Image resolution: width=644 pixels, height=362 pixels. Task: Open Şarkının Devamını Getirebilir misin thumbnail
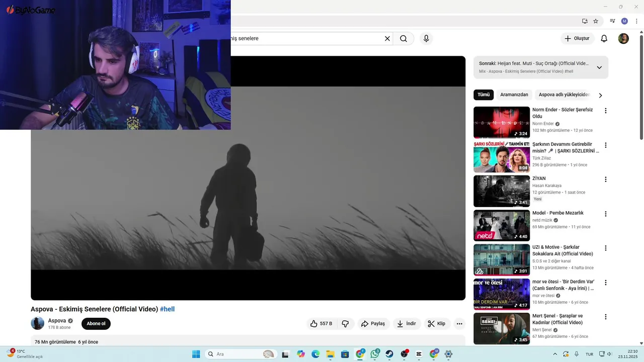tap(502, 157)
